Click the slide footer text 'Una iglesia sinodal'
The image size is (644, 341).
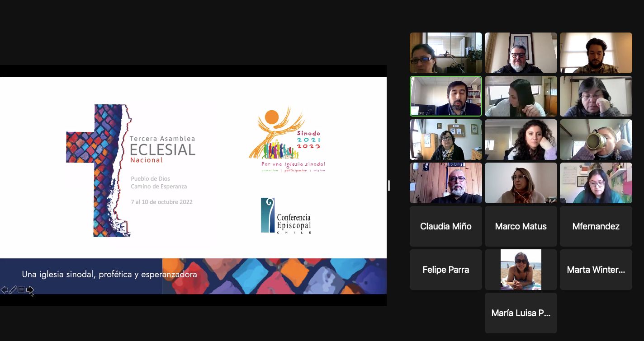pos(109,275)
